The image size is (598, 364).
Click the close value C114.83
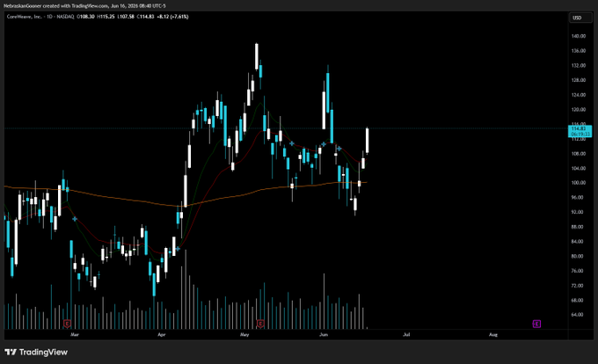tap(146, 17)
